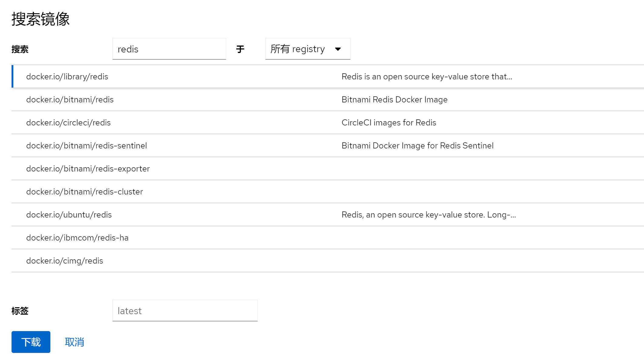Select docker.io/ibmcom/redis-ha result
This screenshot has height=362, width=644.
[x=77, y=238]
